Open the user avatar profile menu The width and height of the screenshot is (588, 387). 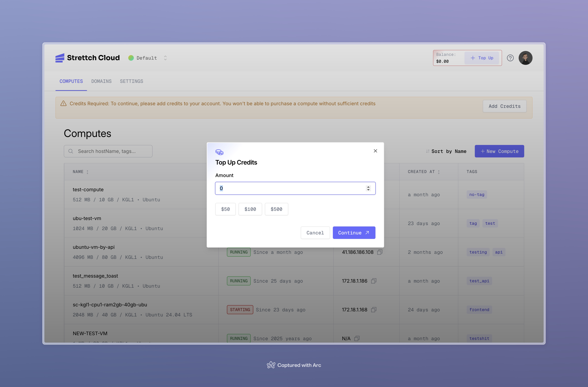(525, 58)
